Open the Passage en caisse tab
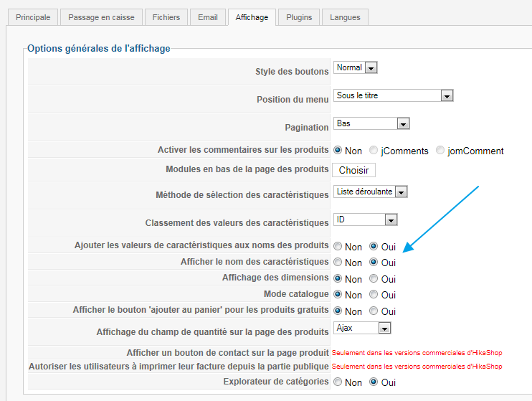This screenshot has height=401, width=532. 101,17
